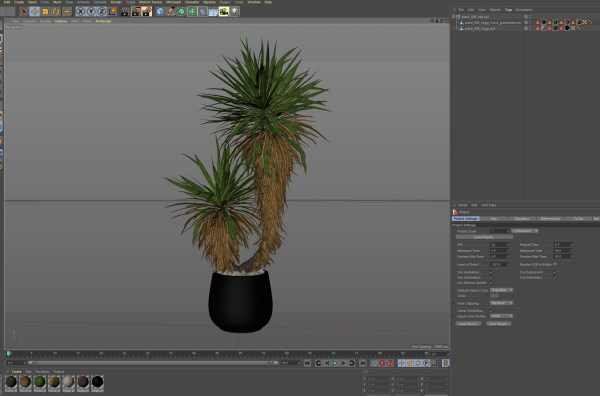Go to end of animation
Viewport: 600px width, 396px height.
coord(362,363)
